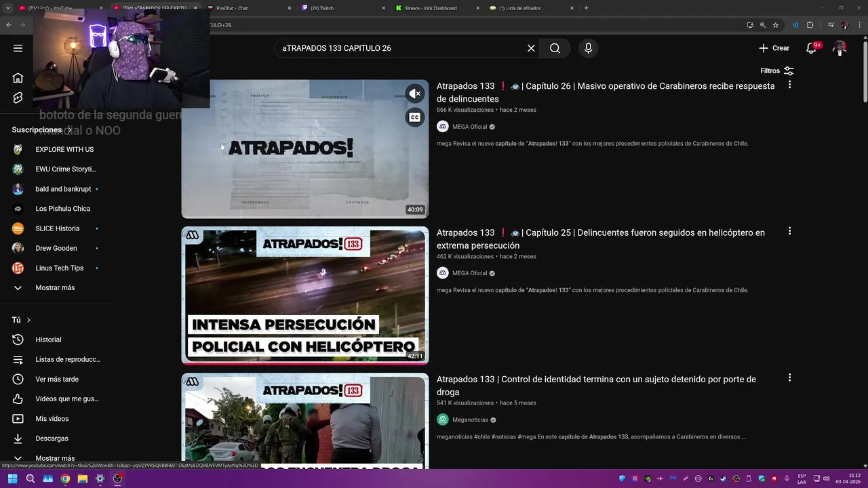Open OBS Studio from the taskbar
The width and height of the screenshot is (868, 488).
(x=117, y=479)
